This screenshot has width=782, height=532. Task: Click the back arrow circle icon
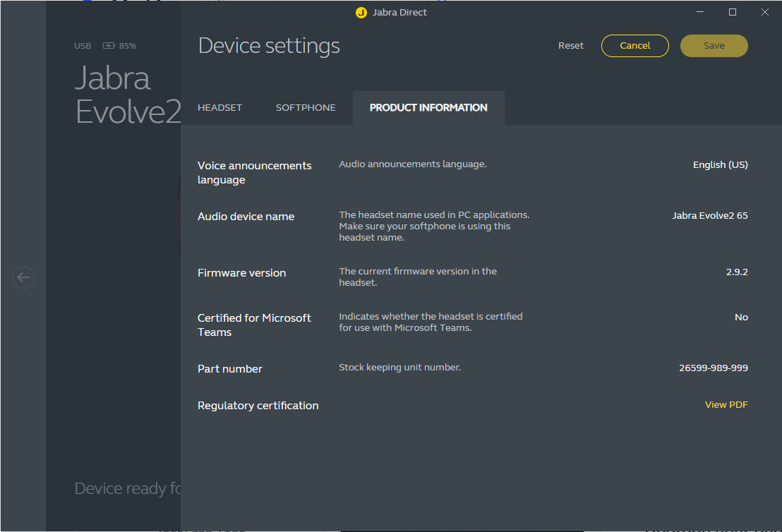coord(23,277)
